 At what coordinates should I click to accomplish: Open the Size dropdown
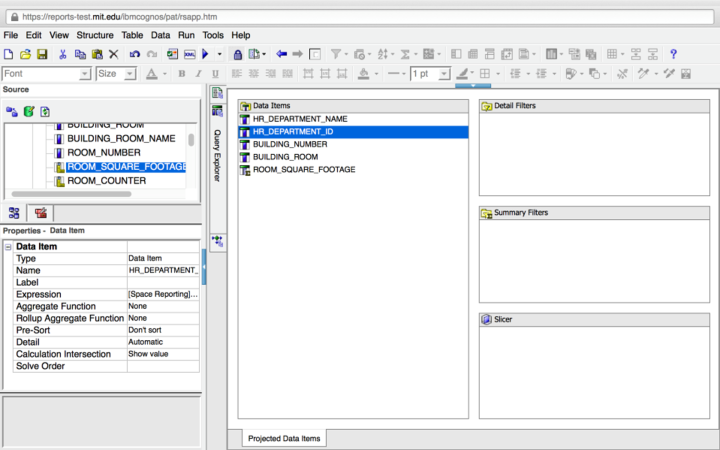coord(116,74)
